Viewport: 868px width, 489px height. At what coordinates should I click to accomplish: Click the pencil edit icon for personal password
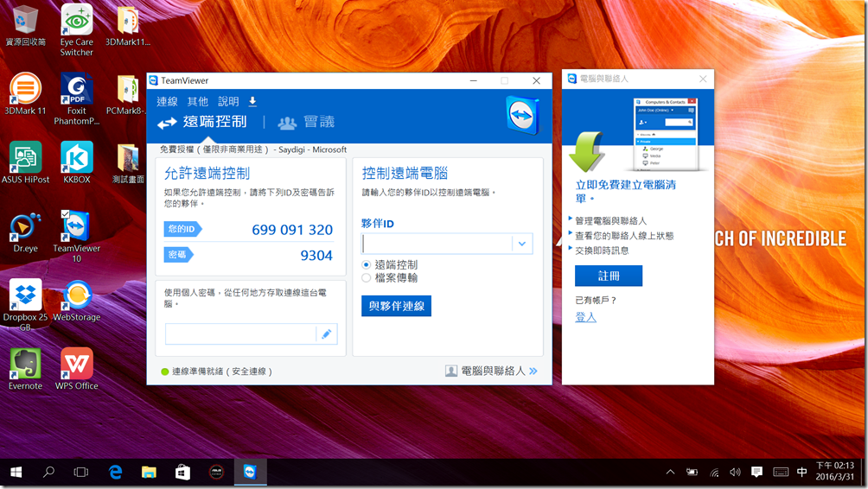[x=327, y=333]
